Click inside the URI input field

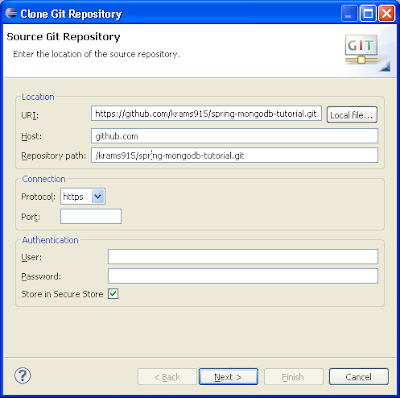point(206,114)
